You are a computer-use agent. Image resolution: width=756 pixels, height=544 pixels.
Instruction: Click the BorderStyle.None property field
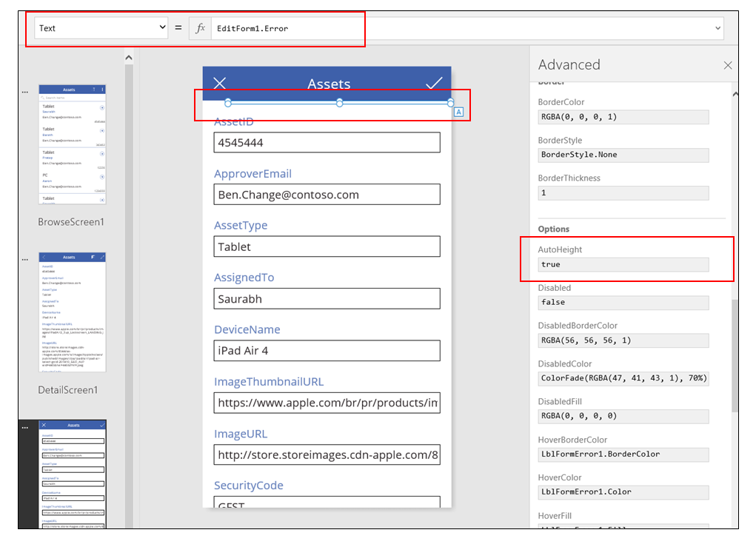click(623, 155)
